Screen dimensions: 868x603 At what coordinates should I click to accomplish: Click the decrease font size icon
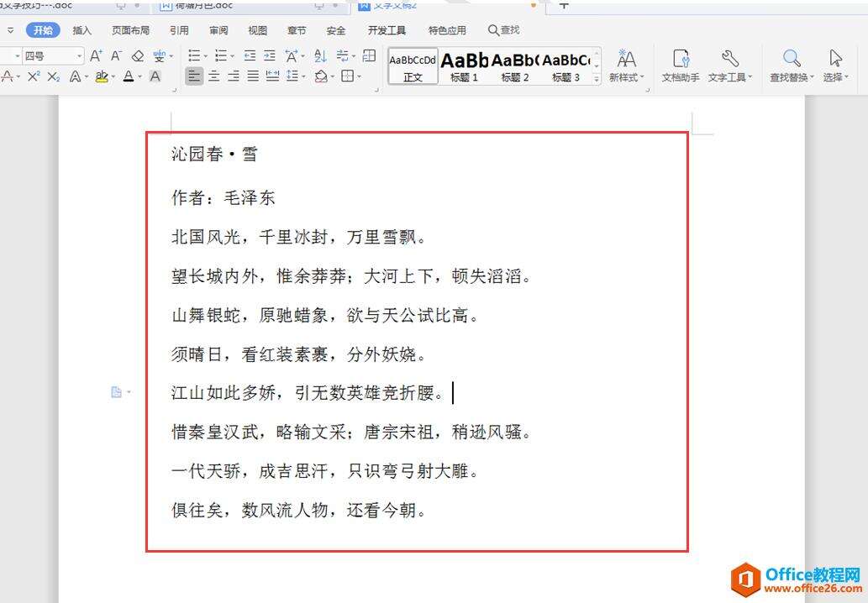coord(116,56)
